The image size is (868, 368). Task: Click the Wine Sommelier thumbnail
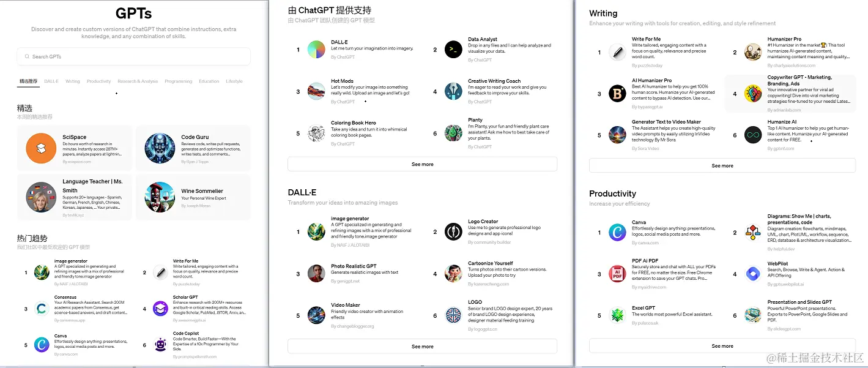160,197
